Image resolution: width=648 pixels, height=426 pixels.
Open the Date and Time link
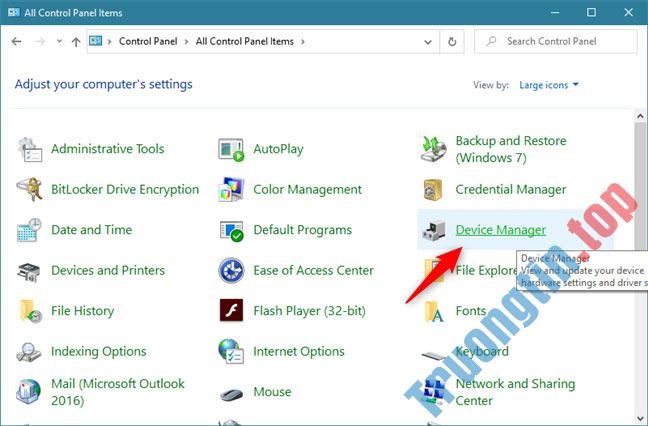[91, 230]
